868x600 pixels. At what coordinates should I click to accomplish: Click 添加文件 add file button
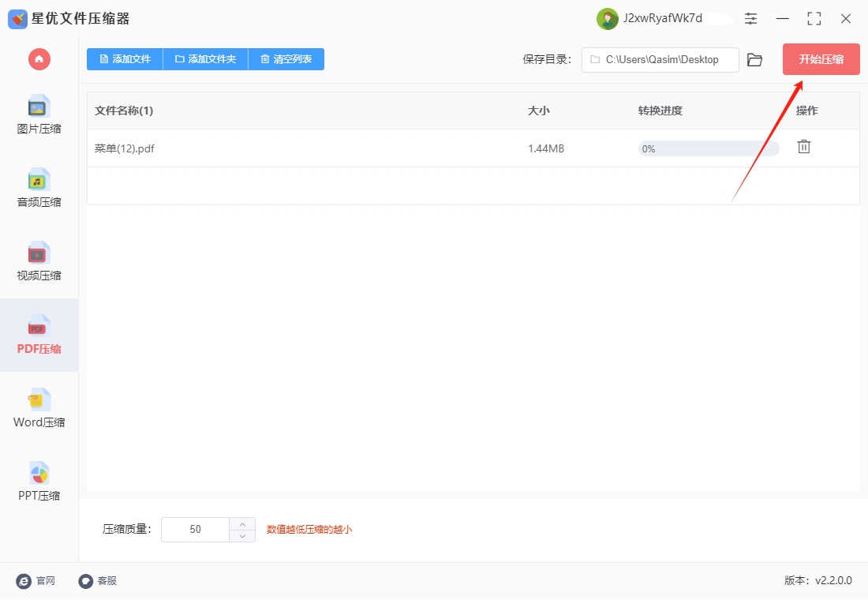click(125, 58)
